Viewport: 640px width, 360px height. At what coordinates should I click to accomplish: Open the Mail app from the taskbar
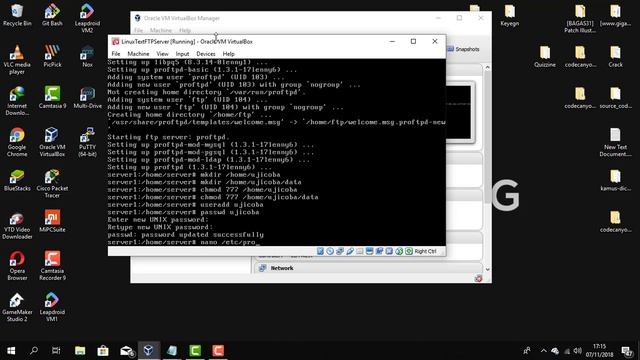tap(127, 351)
